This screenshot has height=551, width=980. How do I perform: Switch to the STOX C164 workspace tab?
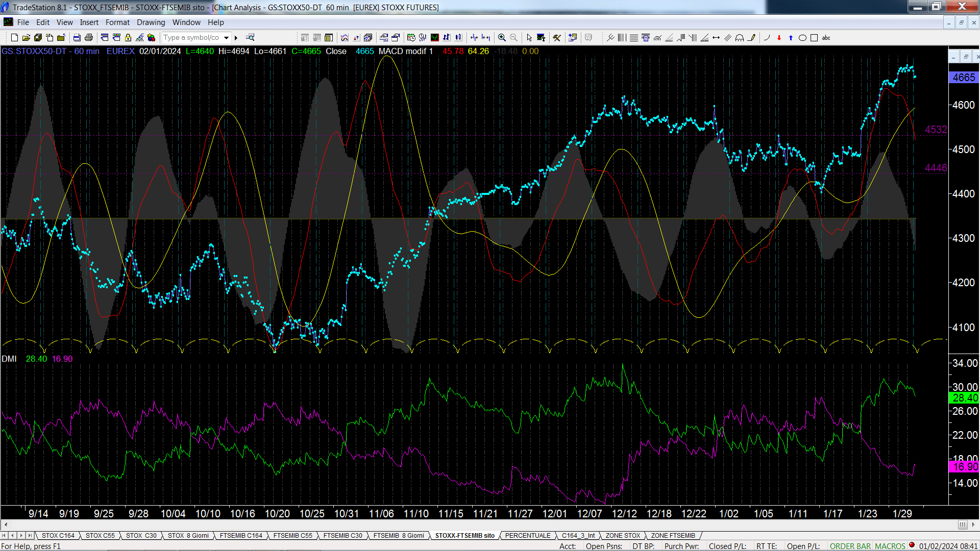pyautogui.click(x=58, y=536)
